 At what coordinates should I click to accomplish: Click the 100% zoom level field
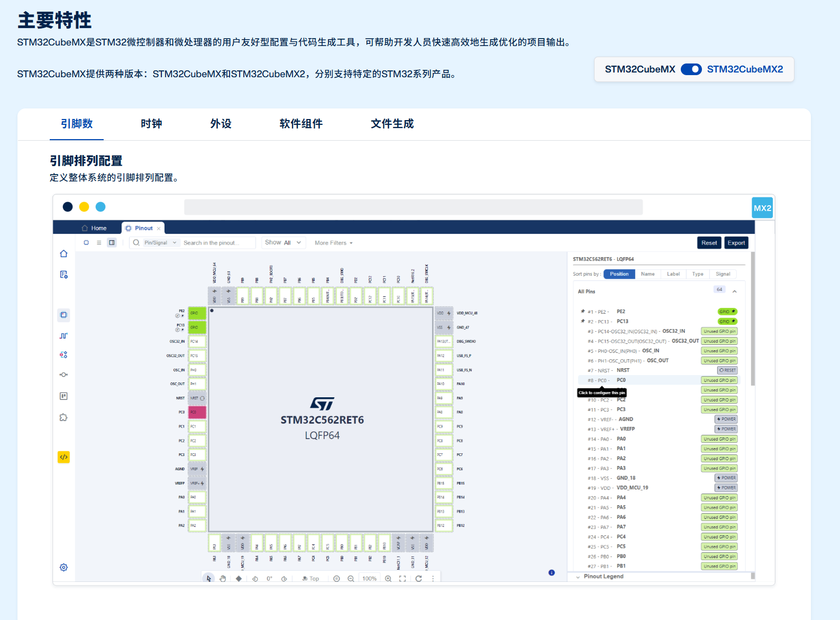(x=369, y=579)
